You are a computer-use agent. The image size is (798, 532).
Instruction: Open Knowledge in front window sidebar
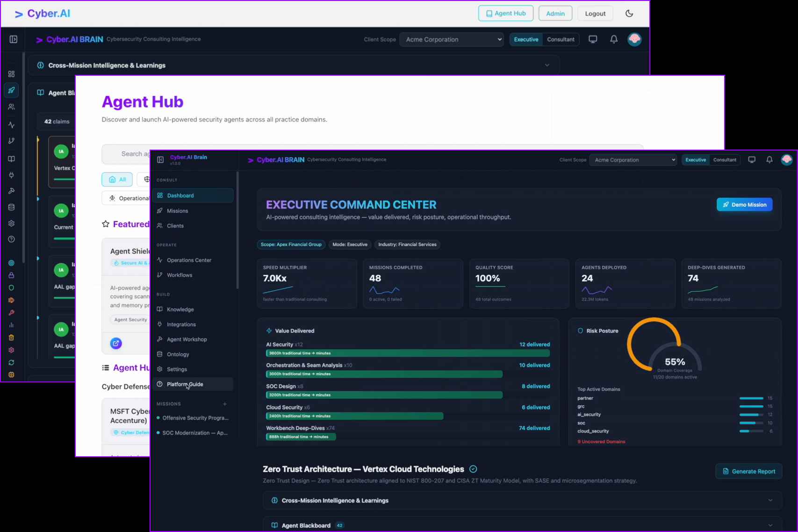tap(193, 309)
